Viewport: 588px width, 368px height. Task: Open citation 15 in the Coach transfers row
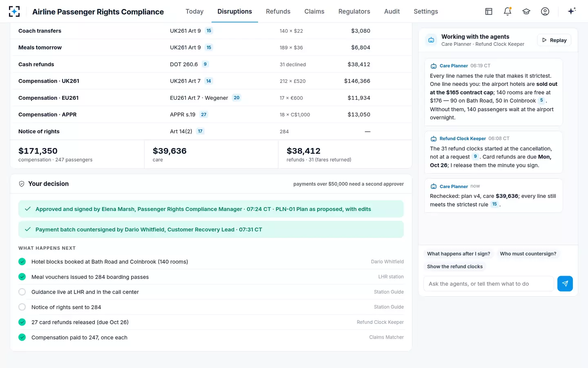209,31
